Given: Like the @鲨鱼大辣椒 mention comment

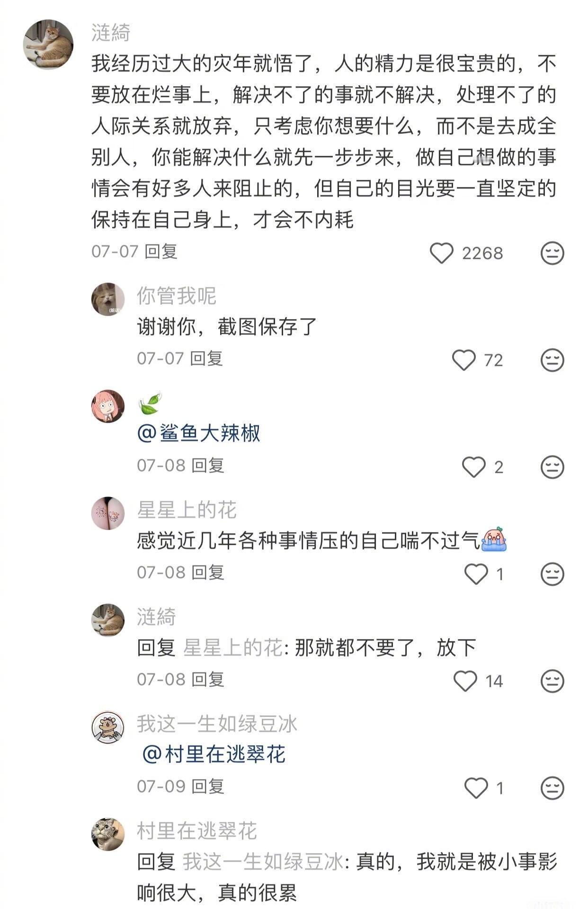Looking at the screenshot, I should [474, 467].
